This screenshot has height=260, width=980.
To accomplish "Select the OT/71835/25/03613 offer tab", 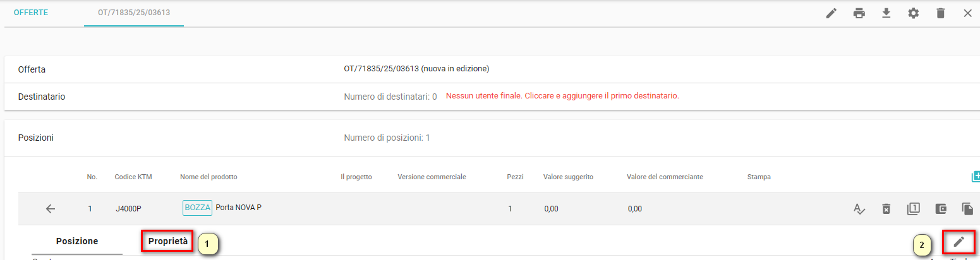I will coord(133,13).
